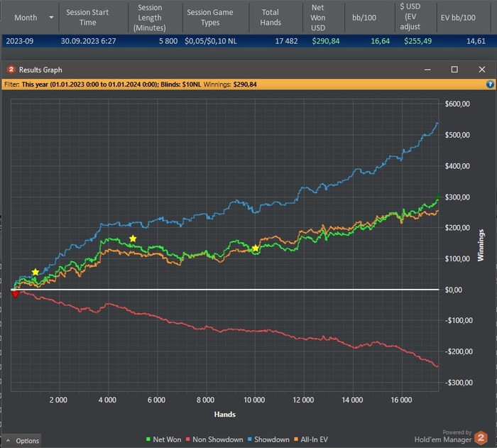Click the yellow star marker at 10 000 hands

(x=255, y=248)
